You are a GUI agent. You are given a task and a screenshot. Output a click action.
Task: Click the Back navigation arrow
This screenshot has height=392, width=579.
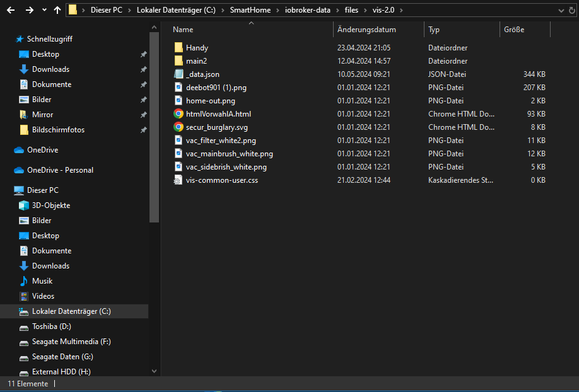(11, 10)
